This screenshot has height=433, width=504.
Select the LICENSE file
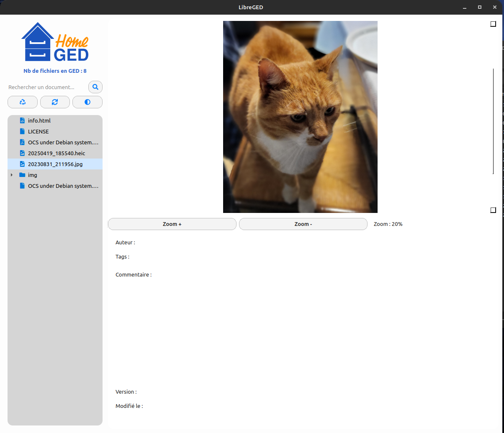pyautogui.click(x=38, y=131)
